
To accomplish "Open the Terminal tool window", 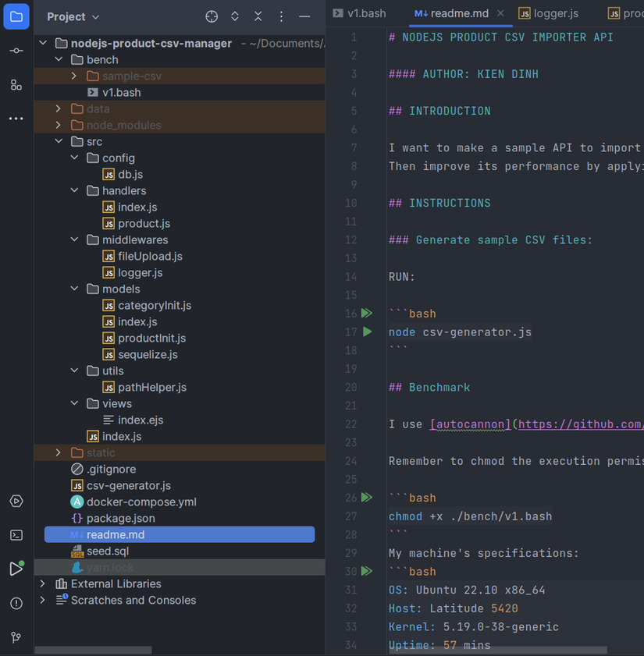I will (x=16, y=535).
